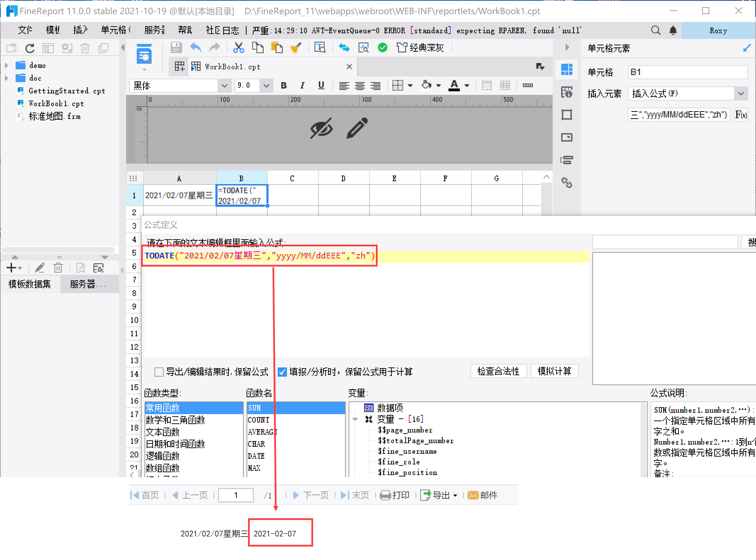Click the Fx formula edit button
The image size is (756, 560).
741,115
